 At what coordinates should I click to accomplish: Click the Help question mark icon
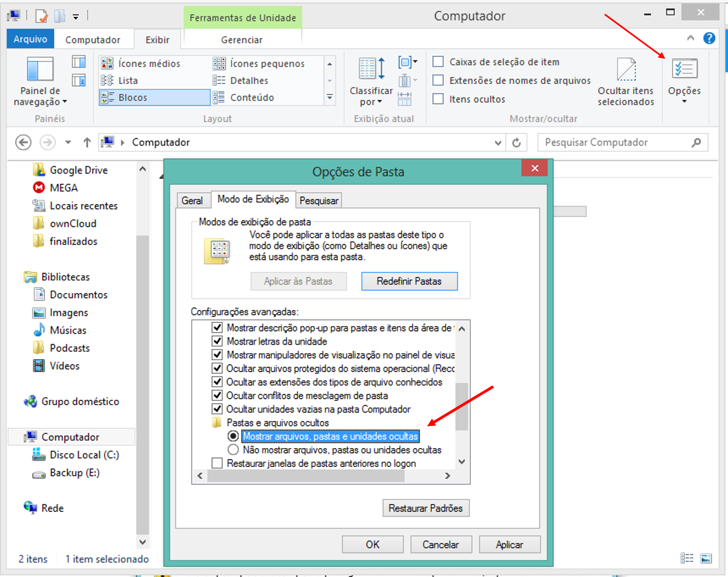[x=708, y=38]
